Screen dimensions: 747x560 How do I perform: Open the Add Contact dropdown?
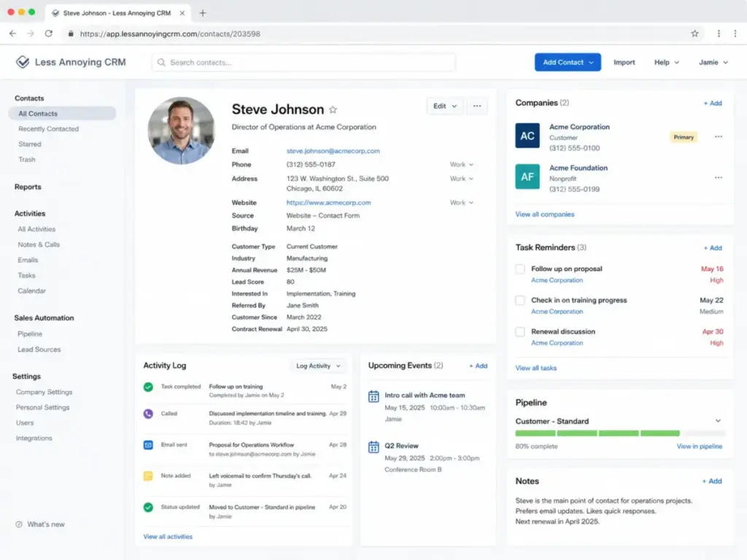click(x=568, y=62)
